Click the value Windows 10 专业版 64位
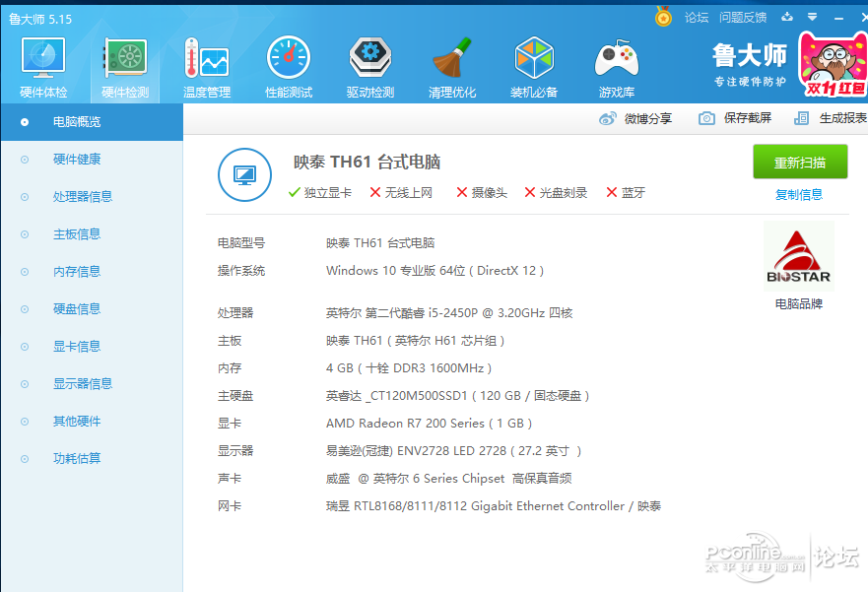The width and height of the screenshot is (868, 592). [396, 271]
